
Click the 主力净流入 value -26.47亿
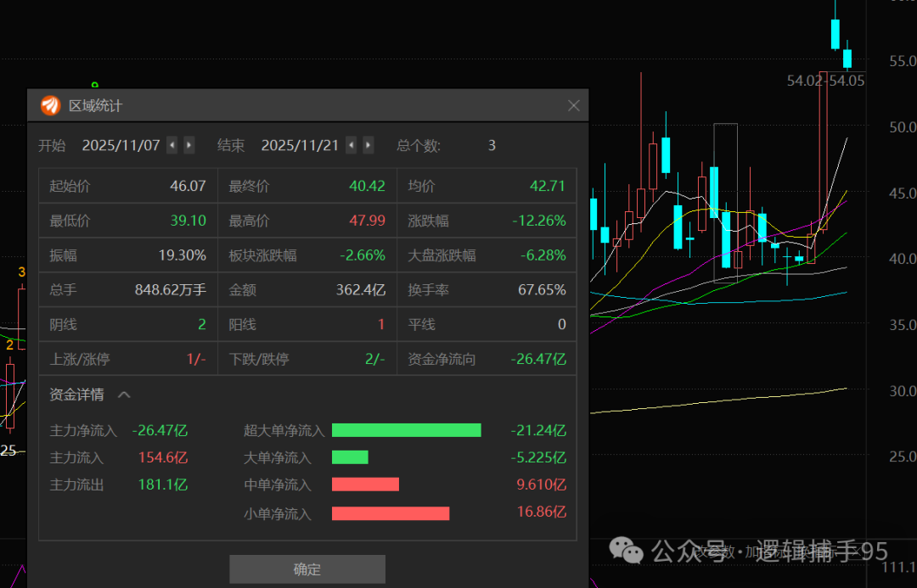[160, 431]
